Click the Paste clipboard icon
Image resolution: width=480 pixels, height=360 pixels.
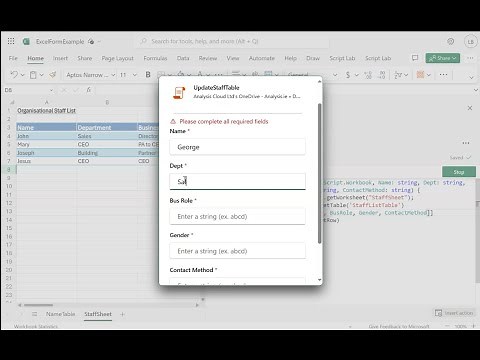(33, 75)
